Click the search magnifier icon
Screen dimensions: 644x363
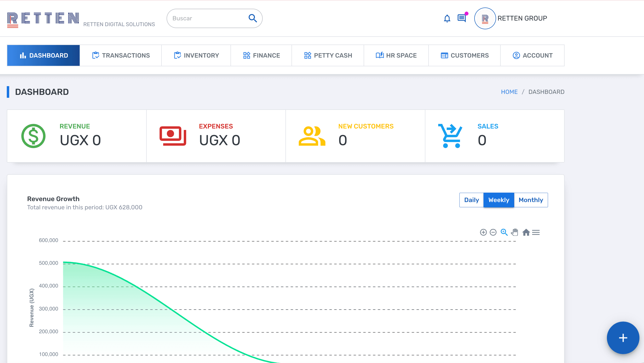pyautogui.click(x=253, y=18)
